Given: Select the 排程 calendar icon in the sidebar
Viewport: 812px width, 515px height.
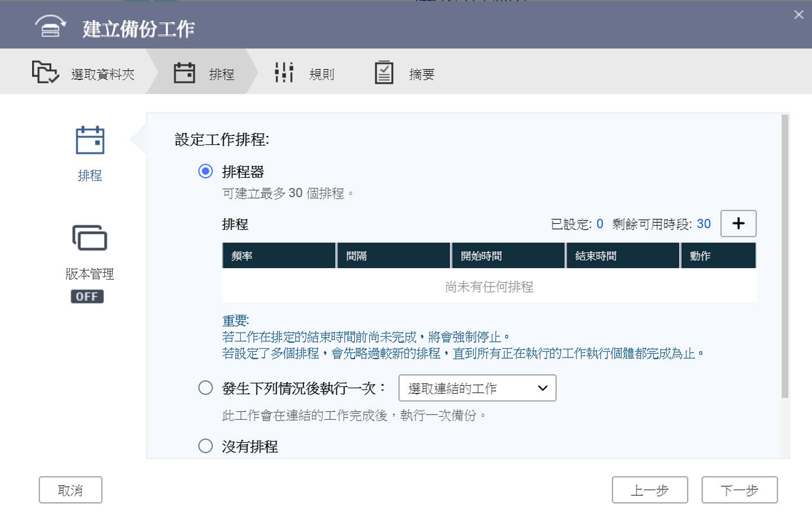Looking at the screenshot, I should (89, 141).
